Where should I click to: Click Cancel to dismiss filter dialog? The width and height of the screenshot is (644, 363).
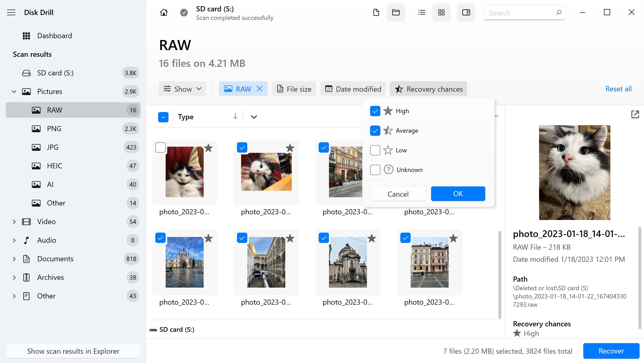[398, 193]
